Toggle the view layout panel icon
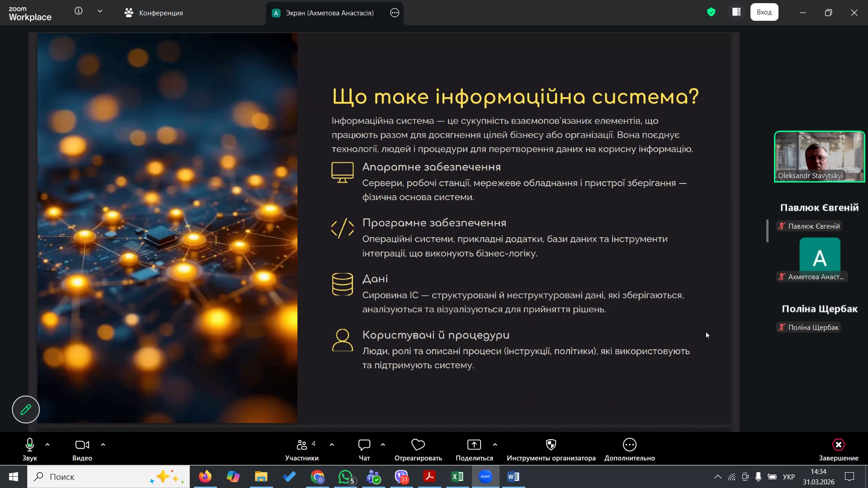This screenshot has width=868, height=488. coord(736,12)
